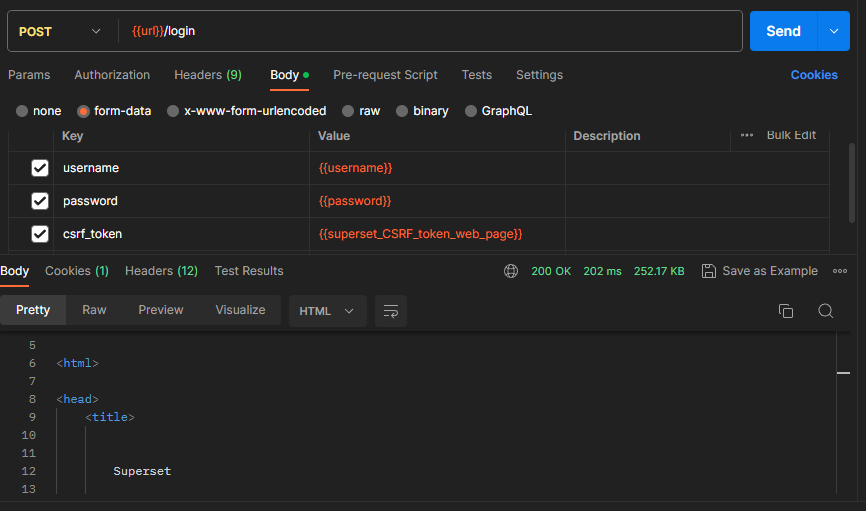Switch response view to Pretty
Viewport: 866px width, 511px height.
pyautogui.click(x=33, y=310)
